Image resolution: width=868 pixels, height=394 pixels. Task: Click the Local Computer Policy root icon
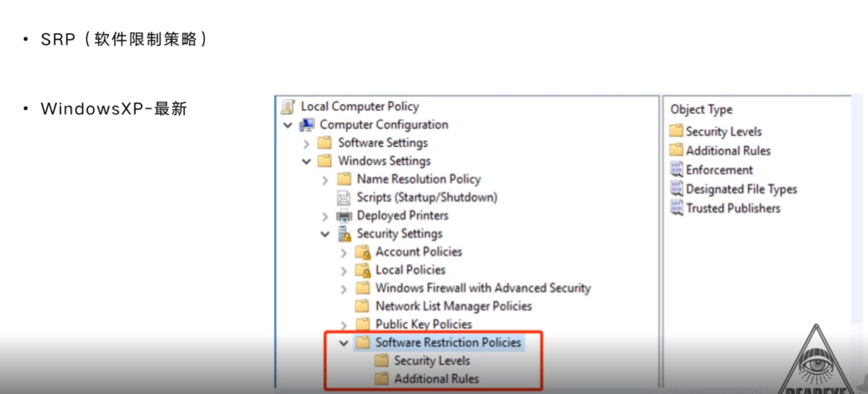coord(288,107)
